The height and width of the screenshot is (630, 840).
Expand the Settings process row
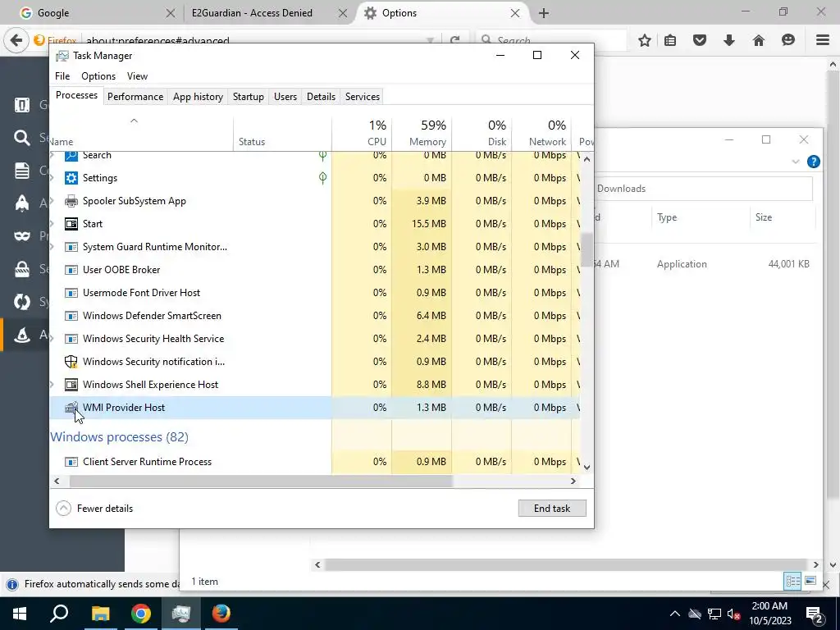click(x=52, y=178)
